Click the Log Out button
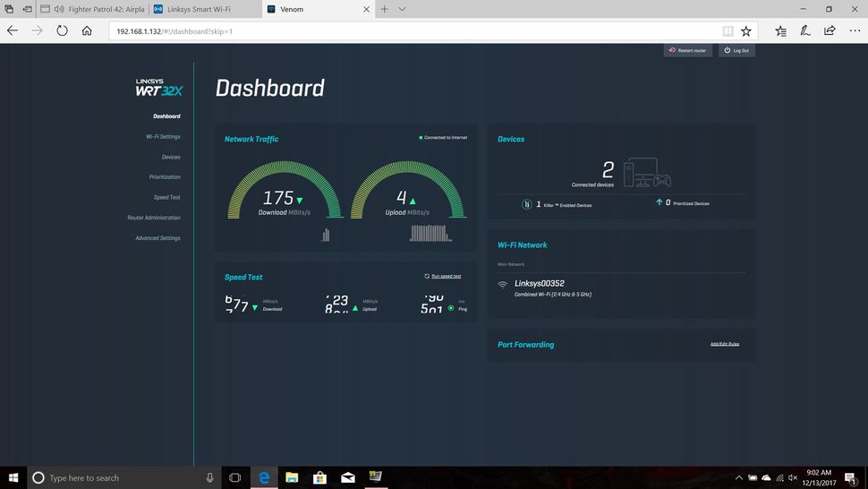Viewport: 868px width, 489px height. (736, 50)
